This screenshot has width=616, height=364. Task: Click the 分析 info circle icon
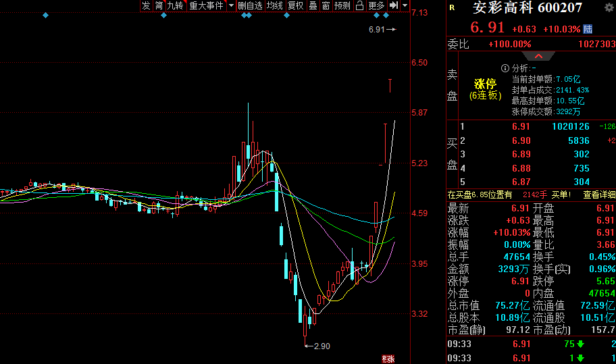[505, 68]
